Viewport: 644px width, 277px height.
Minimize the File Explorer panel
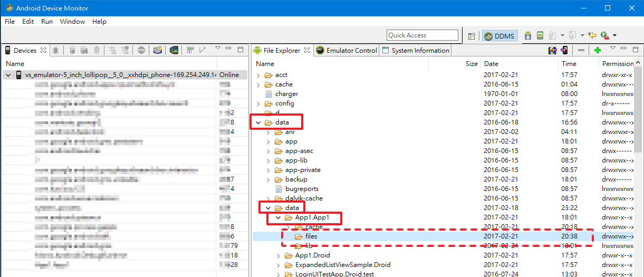623,48
